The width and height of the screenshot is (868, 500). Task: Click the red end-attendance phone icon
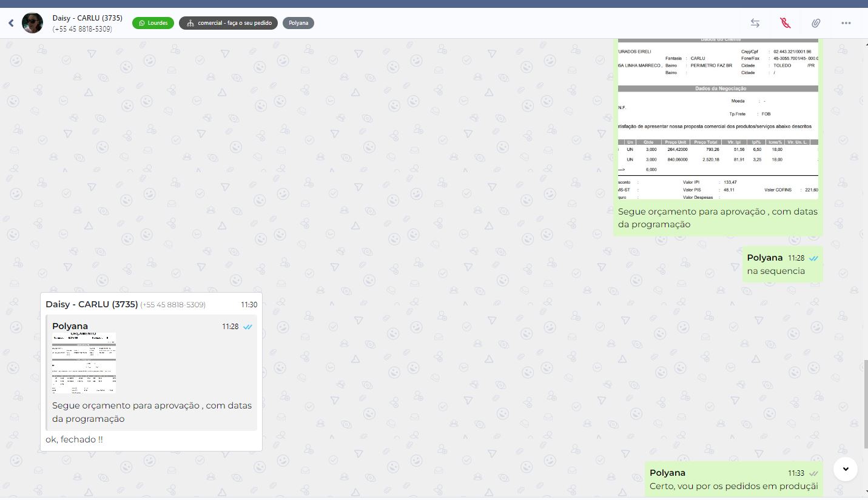point(786,23)
